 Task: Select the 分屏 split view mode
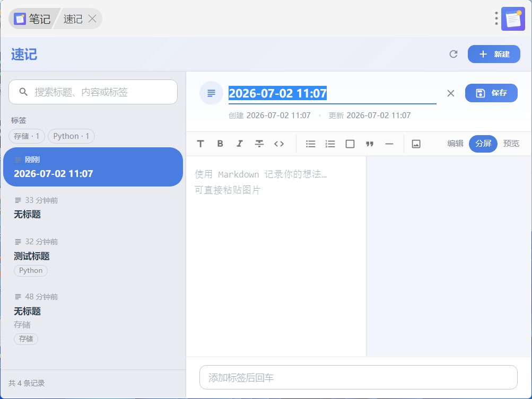(483, 144)
